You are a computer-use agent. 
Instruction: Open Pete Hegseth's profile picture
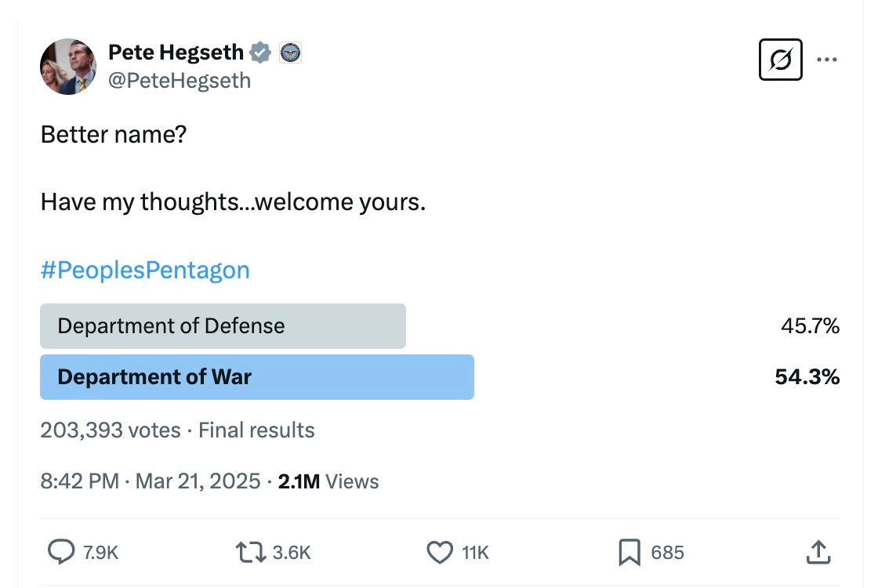67,67
